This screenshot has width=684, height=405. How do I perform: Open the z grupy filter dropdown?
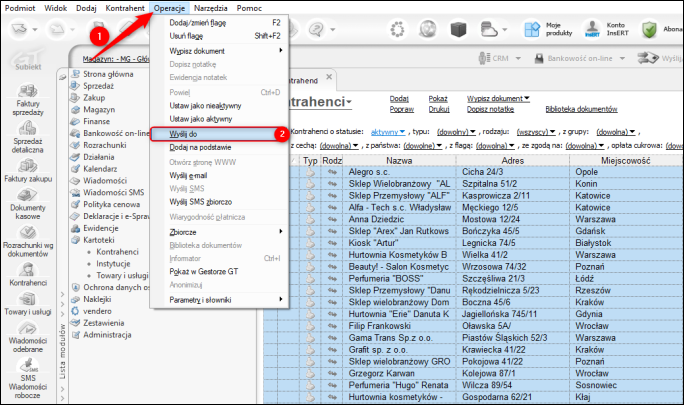[x=616, y=131]
